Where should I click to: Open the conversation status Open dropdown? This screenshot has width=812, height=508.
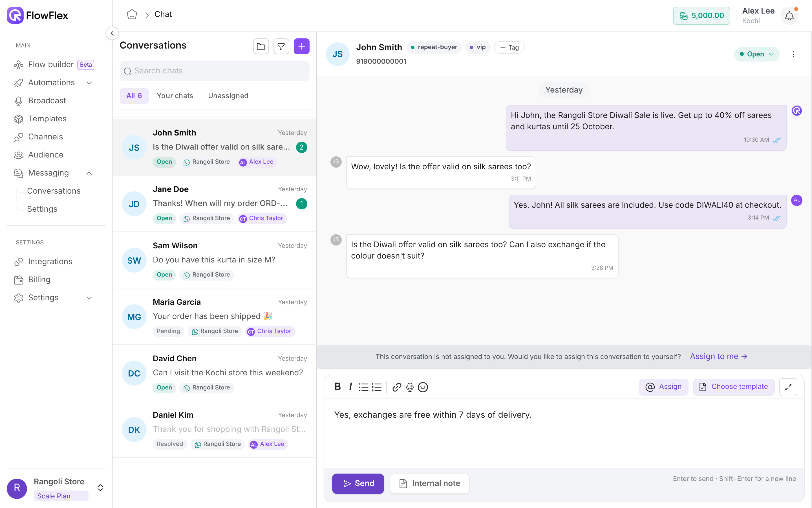(757, 54)
